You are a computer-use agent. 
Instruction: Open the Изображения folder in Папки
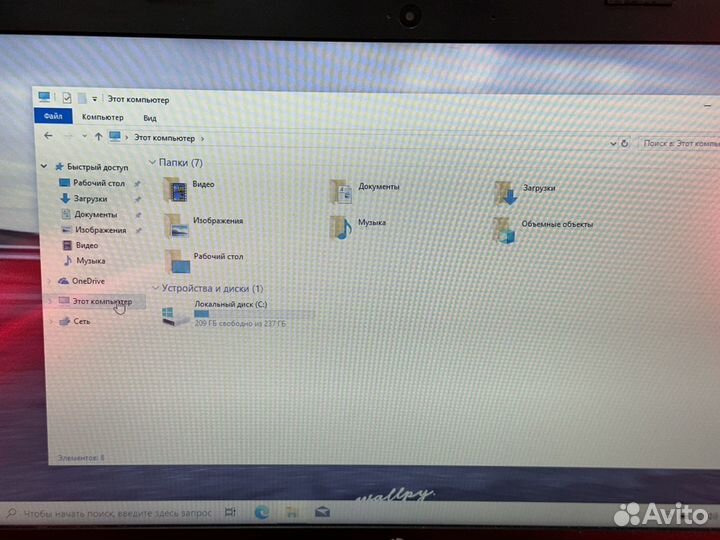coord(203,225)
